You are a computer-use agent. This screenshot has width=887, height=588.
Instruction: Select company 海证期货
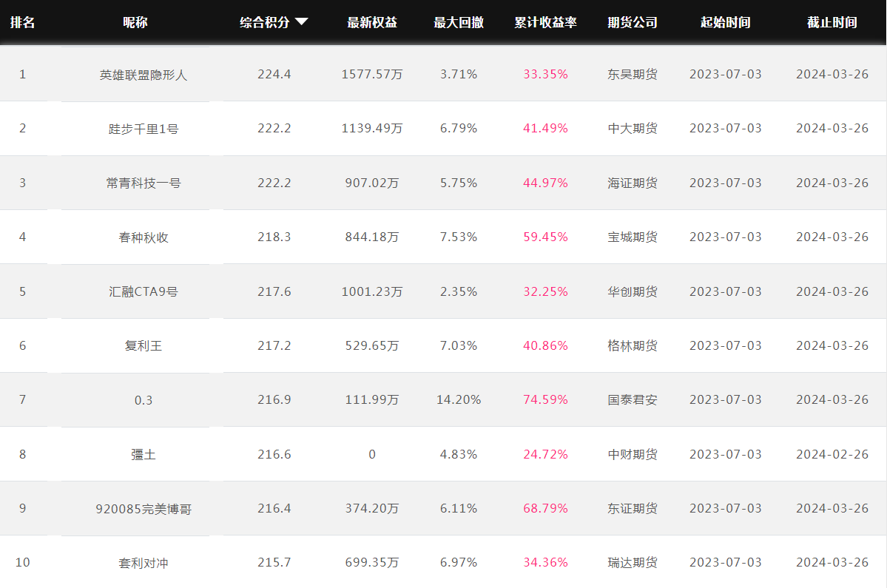click(x=633, y=183)
